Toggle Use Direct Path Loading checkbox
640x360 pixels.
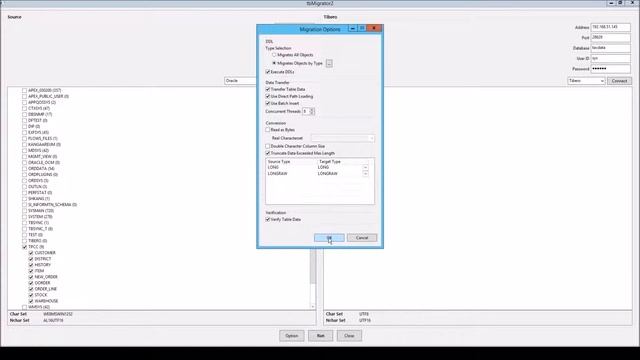click(268, 96)
